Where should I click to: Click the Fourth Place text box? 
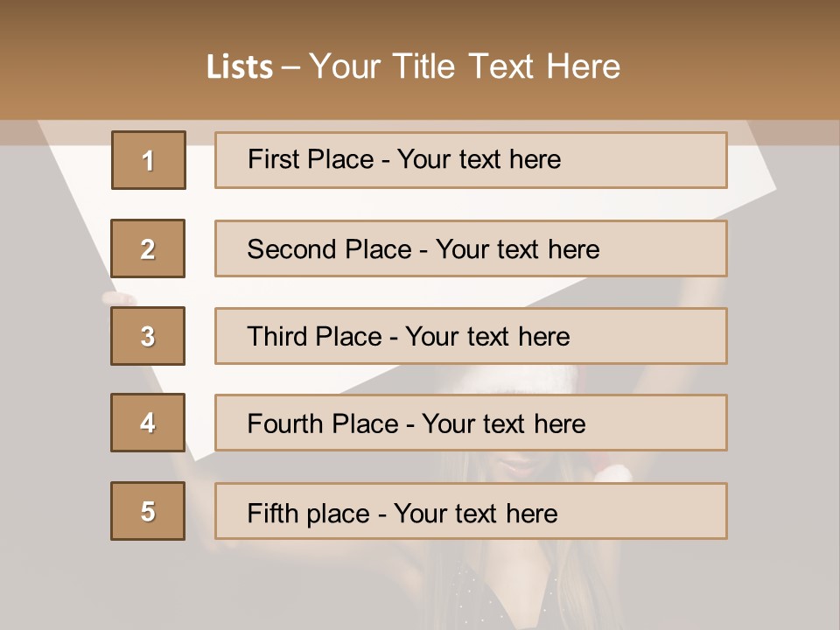tap(471, 423)
